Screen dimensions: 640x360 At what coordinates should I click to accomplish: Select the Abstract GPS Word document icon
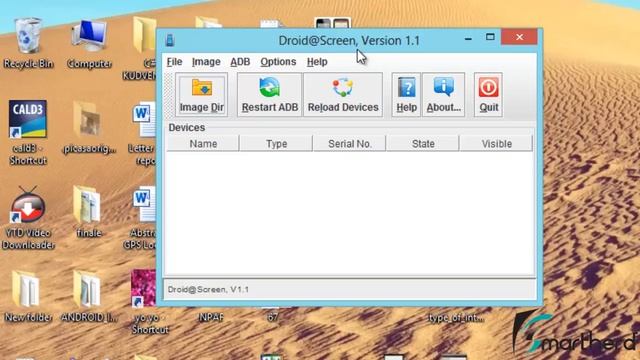coord(141,218)
